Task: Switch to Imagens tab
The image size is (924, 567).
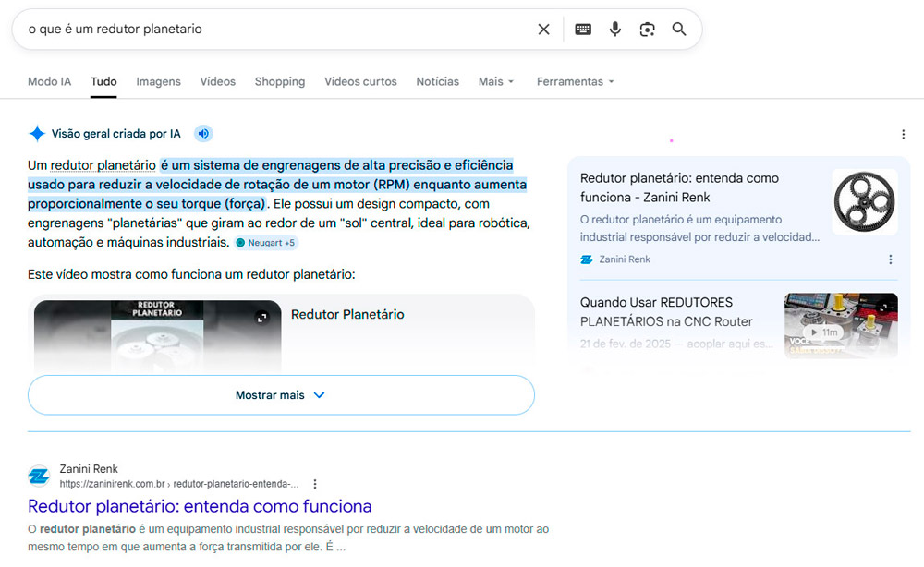Action: (159, 81)
